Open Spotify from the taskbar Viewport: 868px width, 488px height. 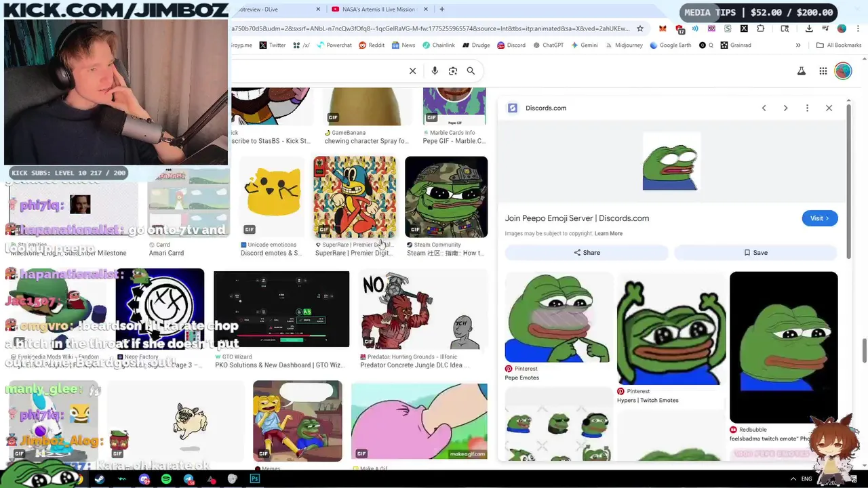coord(166,479)
